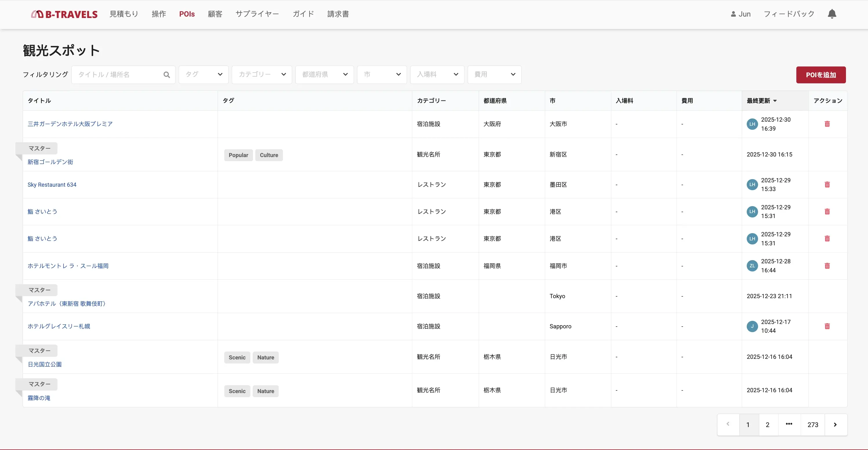This screenshot has width=868, height=450.
Task: Click the Culture tag chip
Action: (x=269, y=155)
